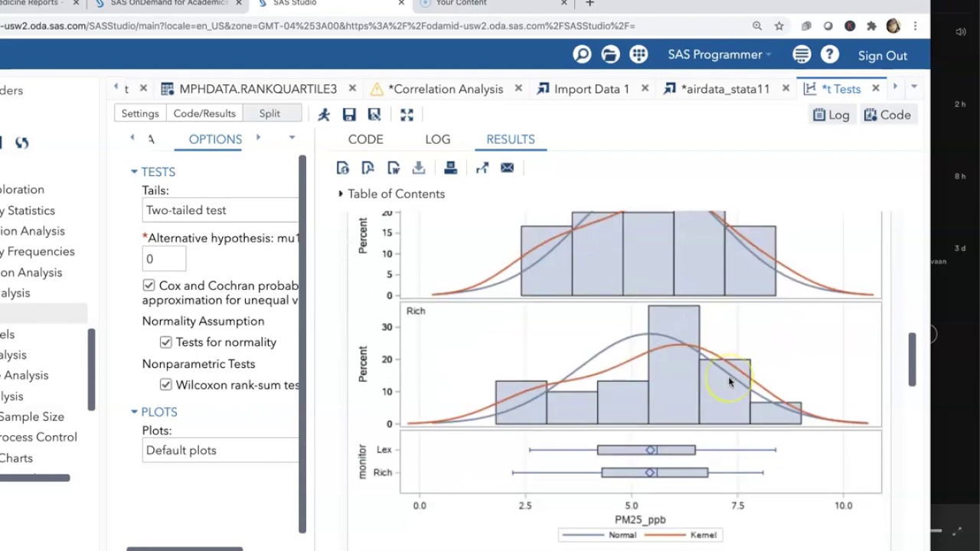Image resolution: width=980 pixels, height=551 pixels.
Task: Run the task with the running man icon
Action: click(324, 114)
